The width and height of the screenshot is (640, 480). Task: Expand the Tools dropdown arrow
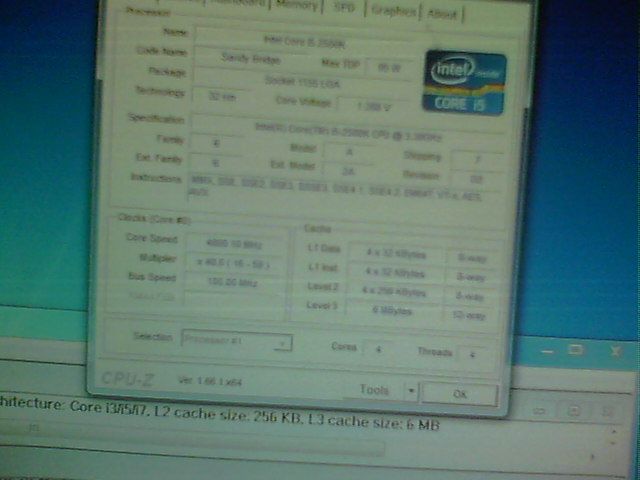coord(411,391)
